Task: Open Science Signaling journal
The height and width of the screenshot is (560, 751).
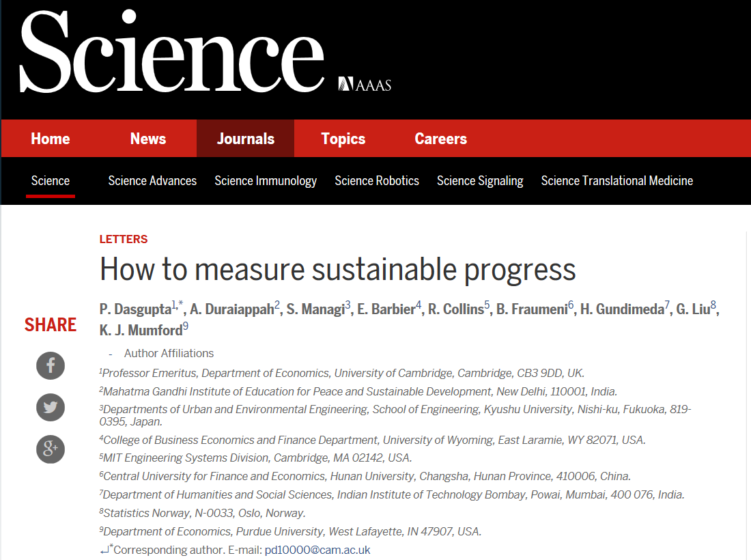Action: [480, 181]
